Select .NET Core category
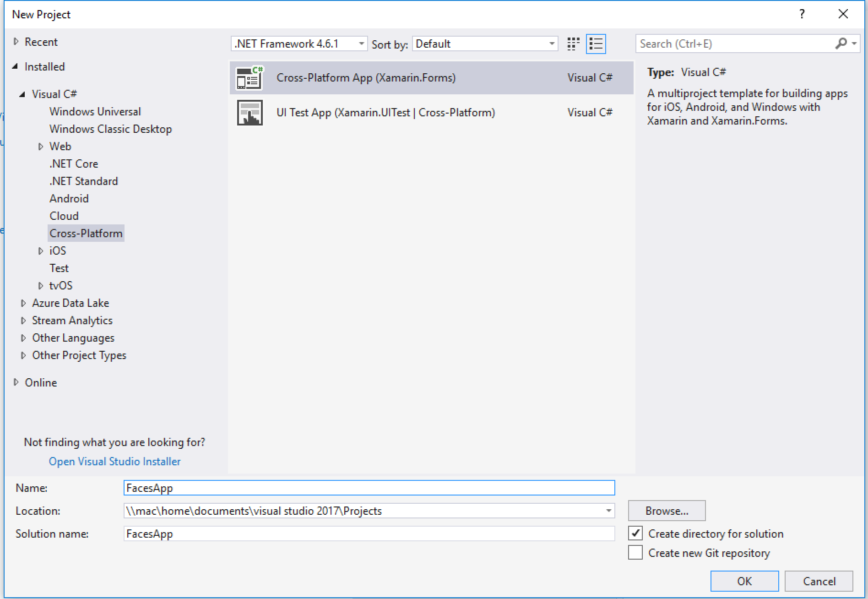Screen dimensions: 868x599 click(74, 163)
